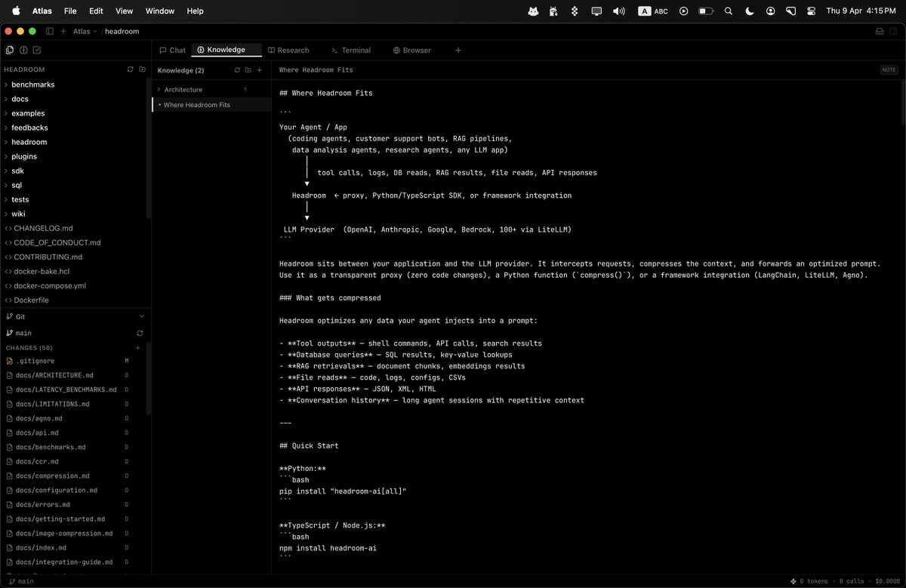Open the inbox icon at top right
Viewport: 906px width, 588px height.
point(880,31)
